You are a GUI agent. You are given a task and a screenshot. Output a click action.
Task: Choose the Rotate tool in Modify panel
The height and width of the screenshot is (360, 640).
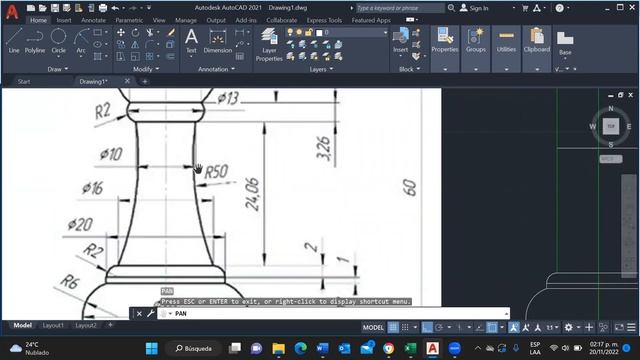click(x=135, y=33)
